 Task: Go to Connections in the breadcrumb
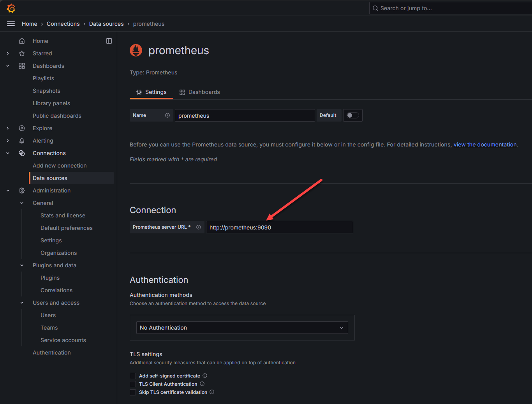click(63, 24)
